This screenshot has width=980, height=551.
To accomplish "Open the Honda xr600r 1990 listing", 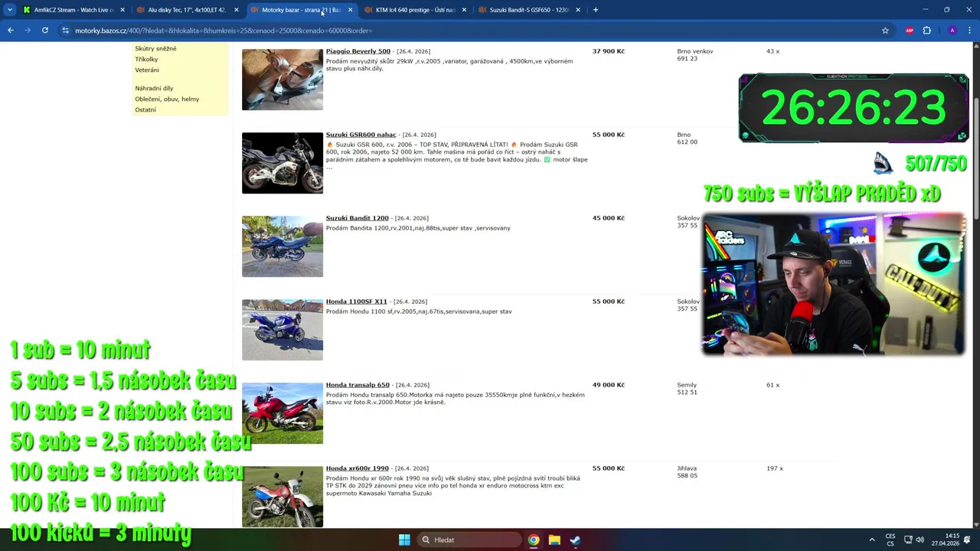I will [x=357, y=468].
